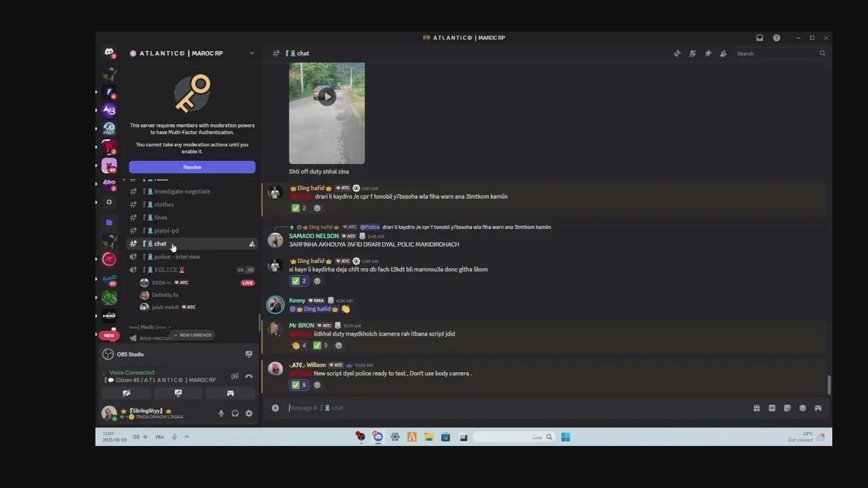
Task: Open the gift Nitro icon
Action: 757,408
